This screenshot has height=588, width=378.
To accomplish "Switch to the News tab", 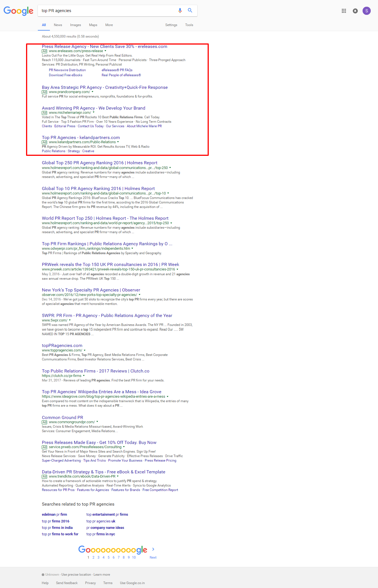I will [58, 25].
